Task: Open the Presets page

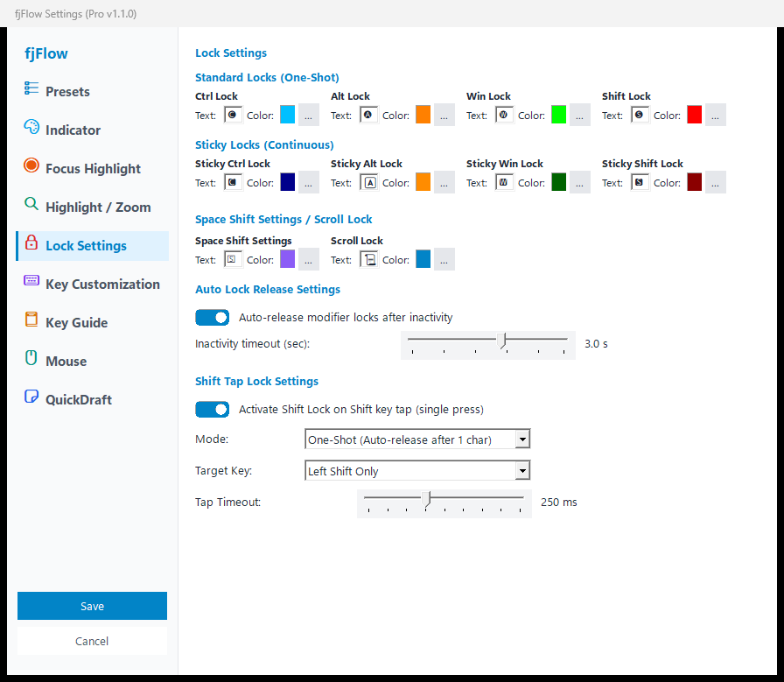Action: [93, 92]
